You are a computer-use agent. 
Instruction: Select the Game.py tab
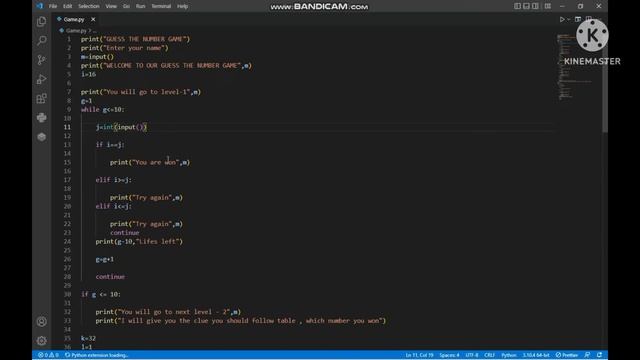74,19
